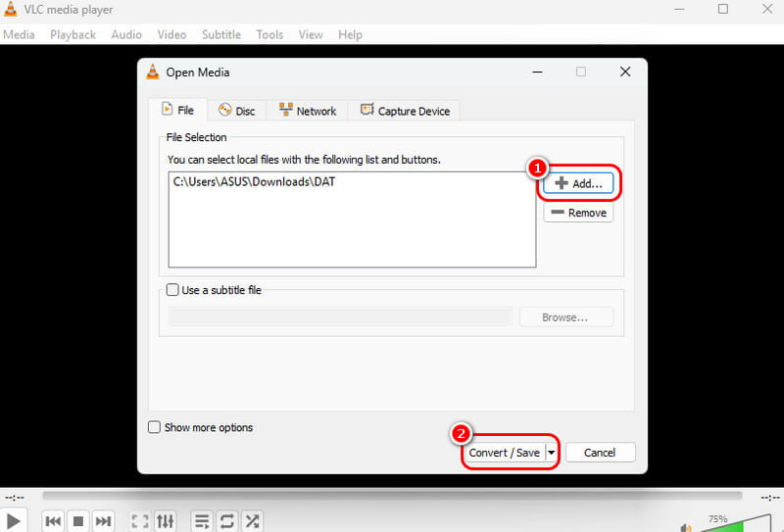Open the Tools menu

coord(269,34)
